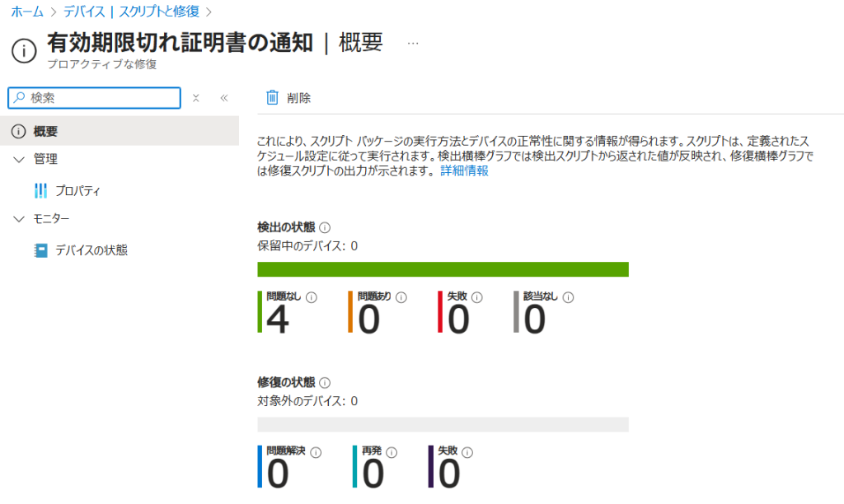
Task: Click info icon beside 問題なし
Action: pos(312,297)
